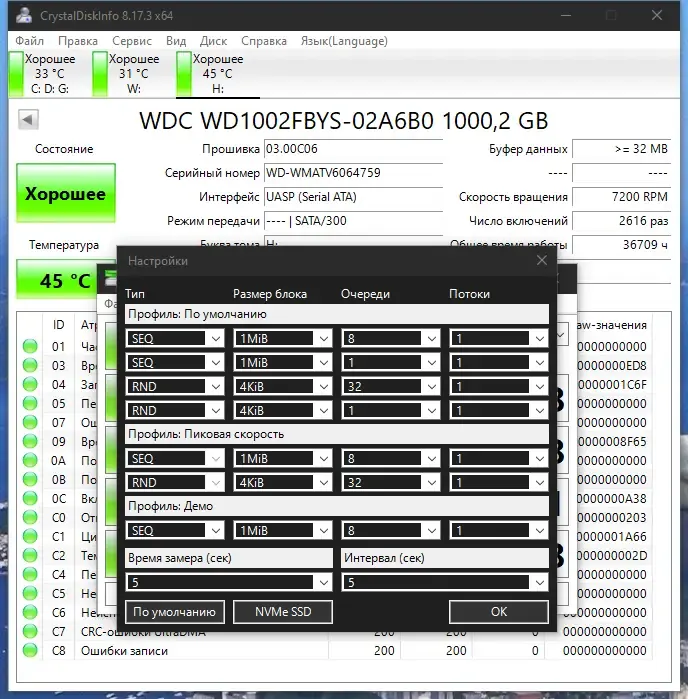Click the green status dot for attribute 05
This screenshot has height=699, width=688.
[30, 403]
